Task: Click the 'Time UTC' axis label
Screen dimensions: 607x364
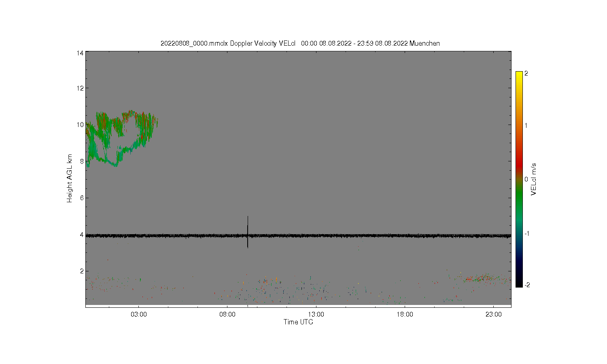Action: (298, 322)
